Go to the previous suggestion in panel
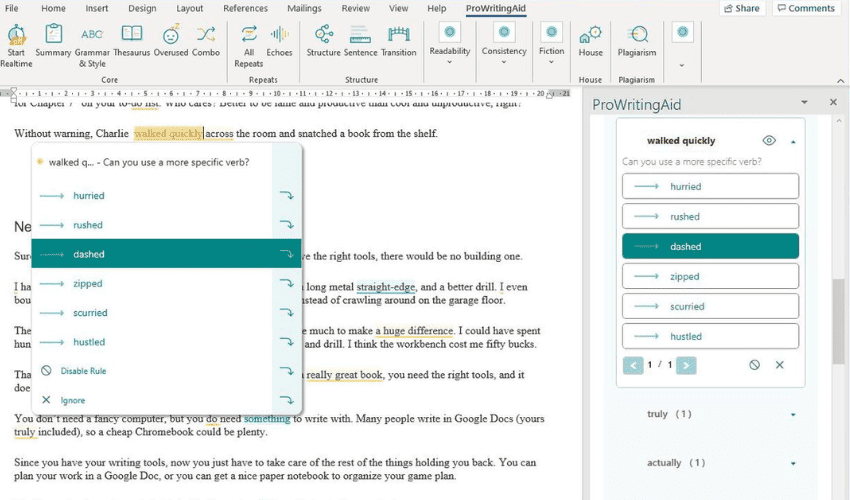The image size is (850, 500). pyautogui.click(x=633, y=365)
